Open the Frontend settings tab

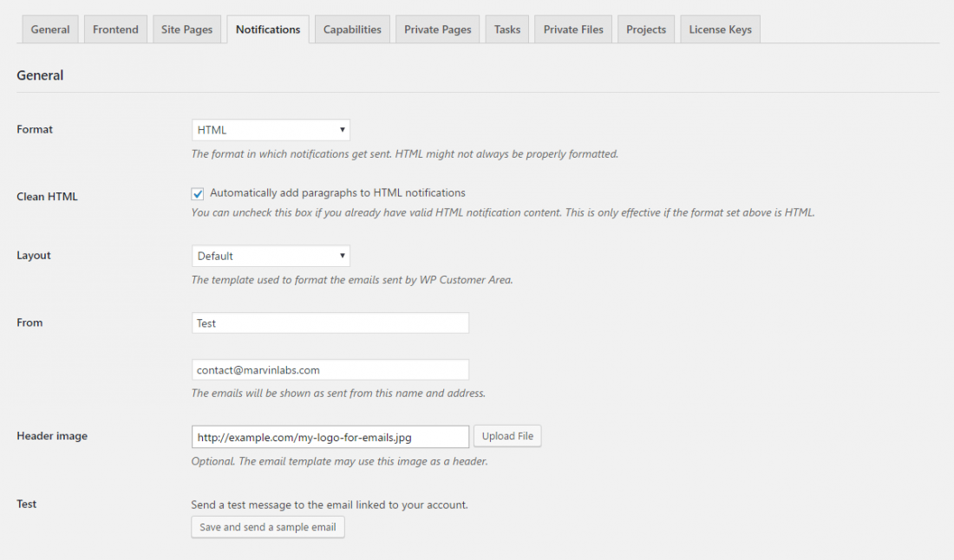click(115, 29)
